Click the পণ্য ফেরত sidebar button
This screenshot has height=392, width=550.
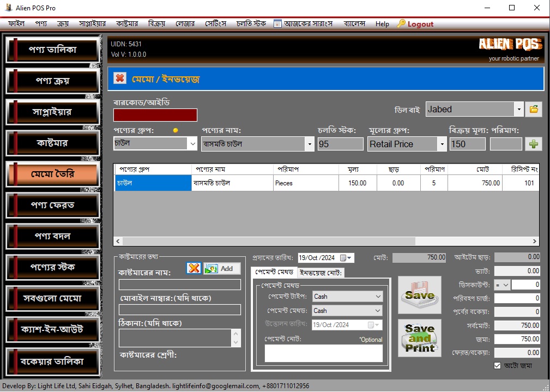(x=52, y=205)
